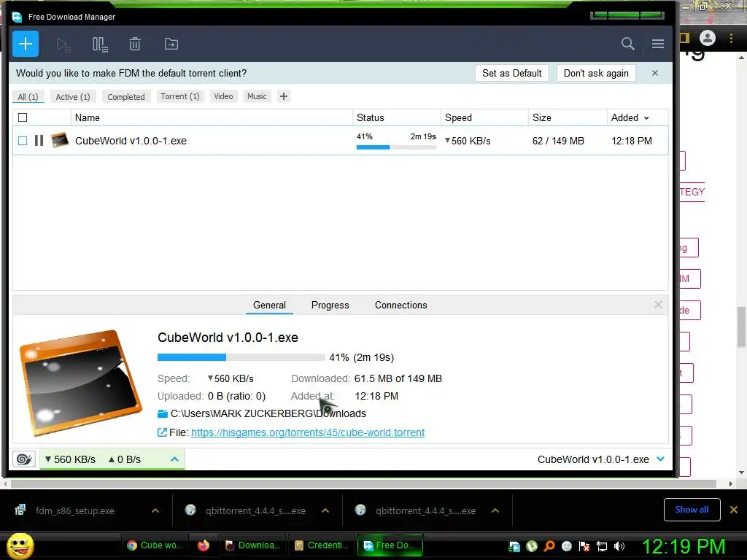Switch to Credenti... taskbar item
This screenshot has width=747, height=560.
point(322,545)
